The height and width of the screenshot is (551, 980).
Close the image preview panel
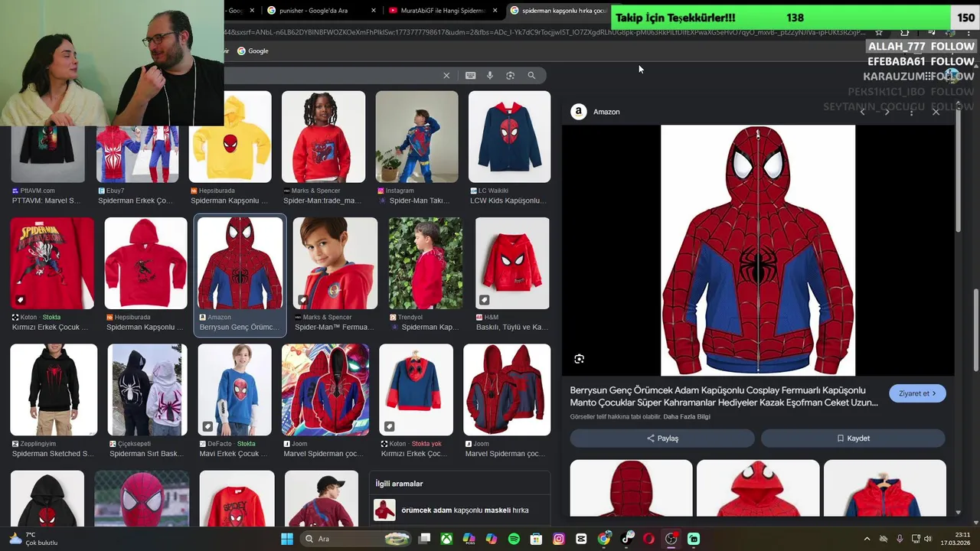(936, 112)
